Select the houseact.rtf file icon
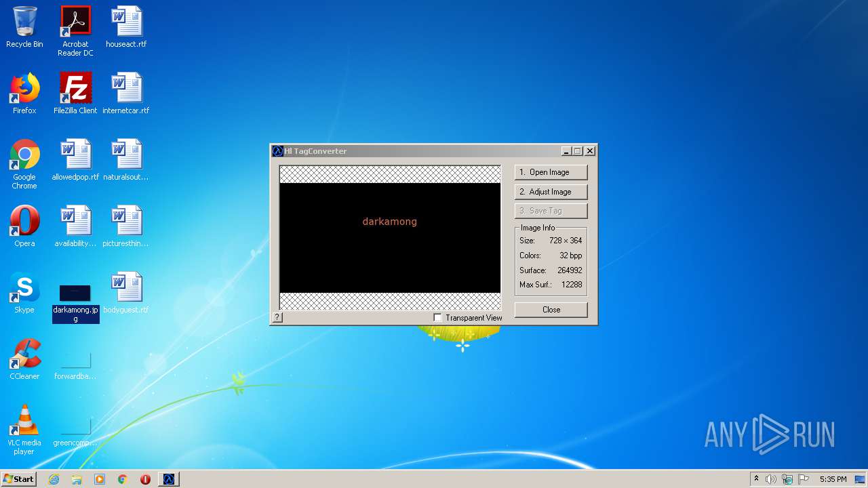The height and width of the screenshot is (488, 868). pos(126,27)
